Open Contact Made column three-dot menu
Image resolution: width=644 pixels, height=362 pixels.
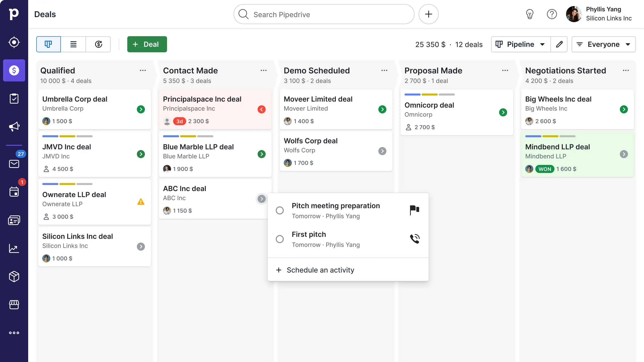click(x=264, y=70)
